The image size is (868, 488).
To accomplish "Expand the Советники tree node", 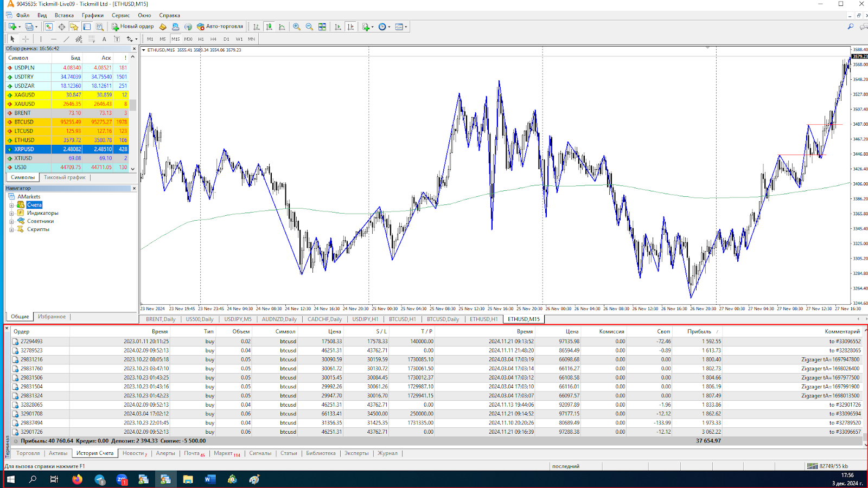I will pyautogui.click(x=11, y=221).
